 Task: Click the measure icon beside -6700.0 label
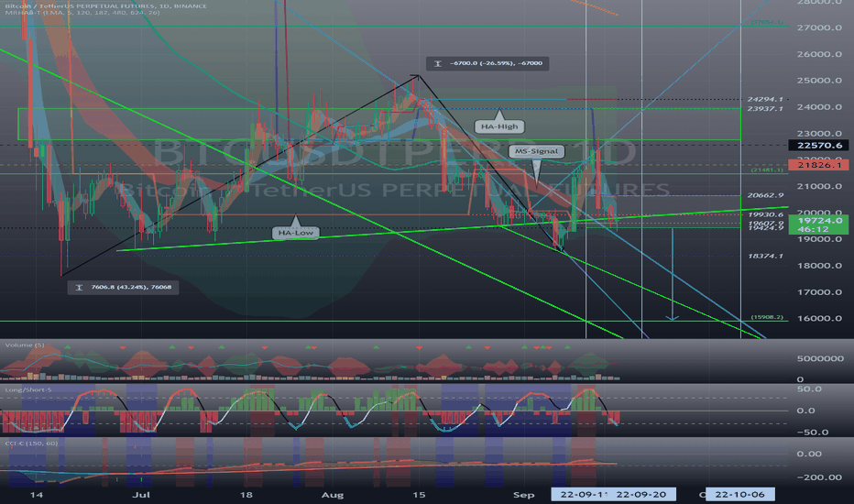click(437, 64)
